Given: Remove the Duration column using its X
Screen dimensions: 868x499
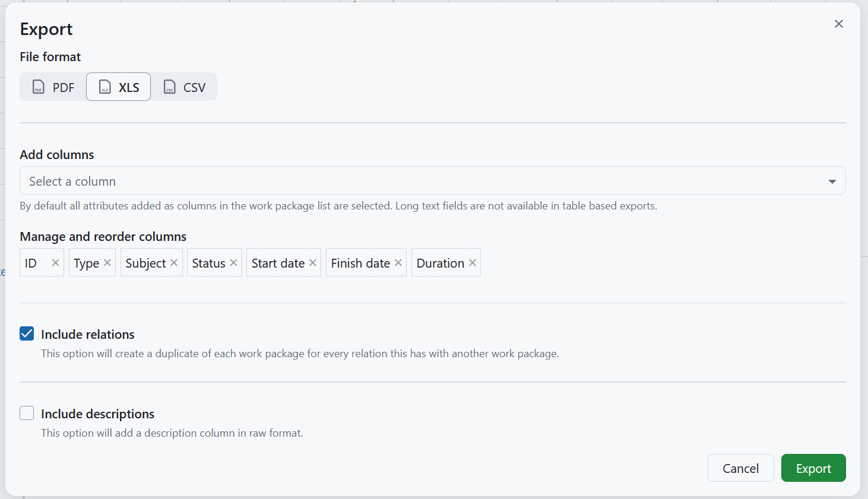Looking at the screenshot, I should pyautogui.click(x=473, y=263).
